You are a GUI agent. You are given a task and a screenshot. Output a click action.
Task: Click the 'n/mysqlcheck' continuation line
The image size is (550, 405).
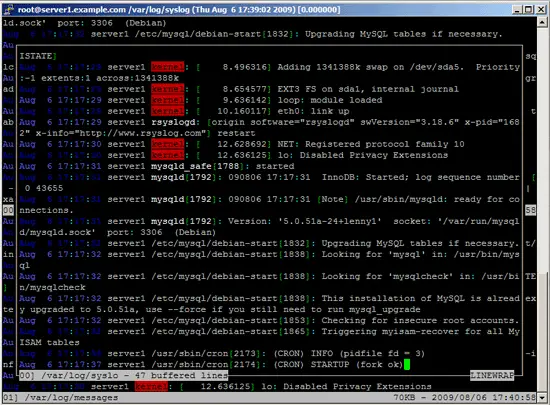[x=52, y=288]
